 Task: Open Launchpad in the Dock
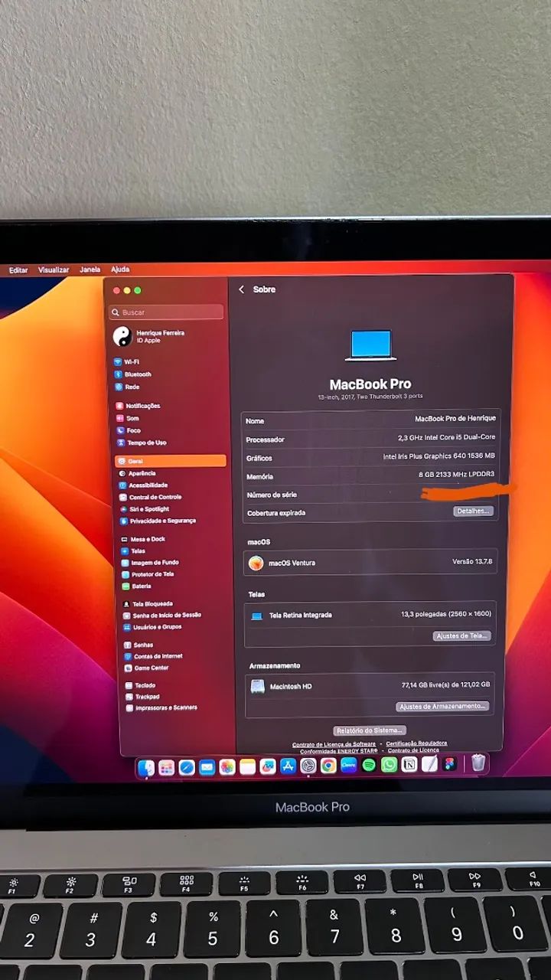[x=166, y=766]
